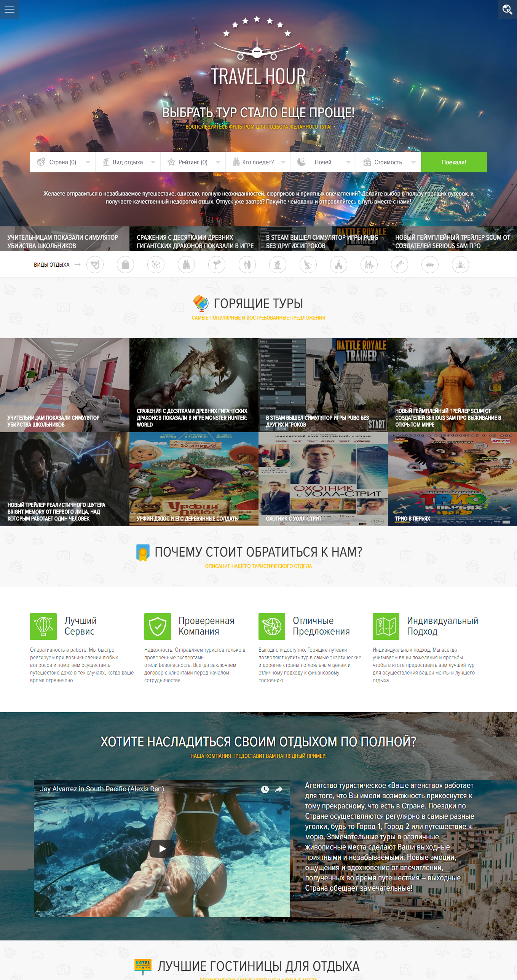Open the Стоимость dropdown
The image size is (517, 980).
(x=388, y=162)
